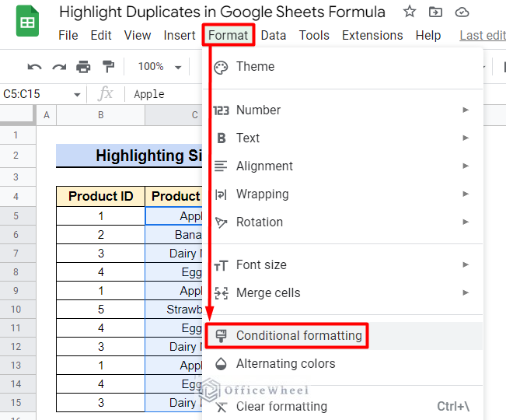Click the Last edit link
Screen dimensions: 506x420
point(482,35)
